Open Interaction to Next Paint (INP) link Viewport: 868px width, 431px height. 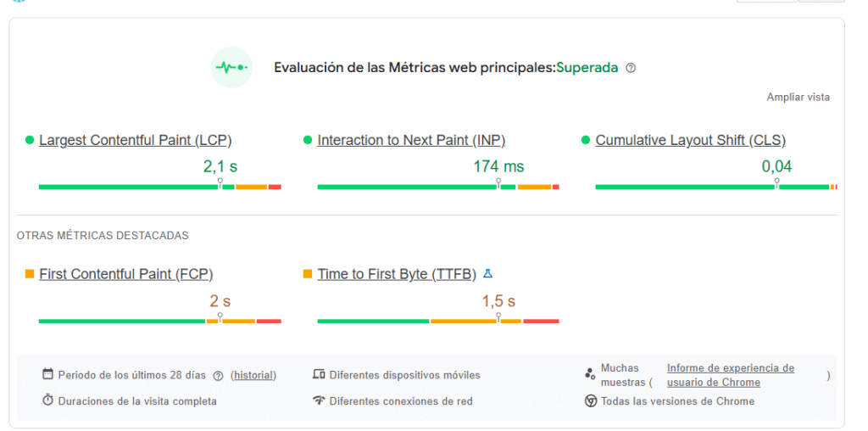pos(411,140)
